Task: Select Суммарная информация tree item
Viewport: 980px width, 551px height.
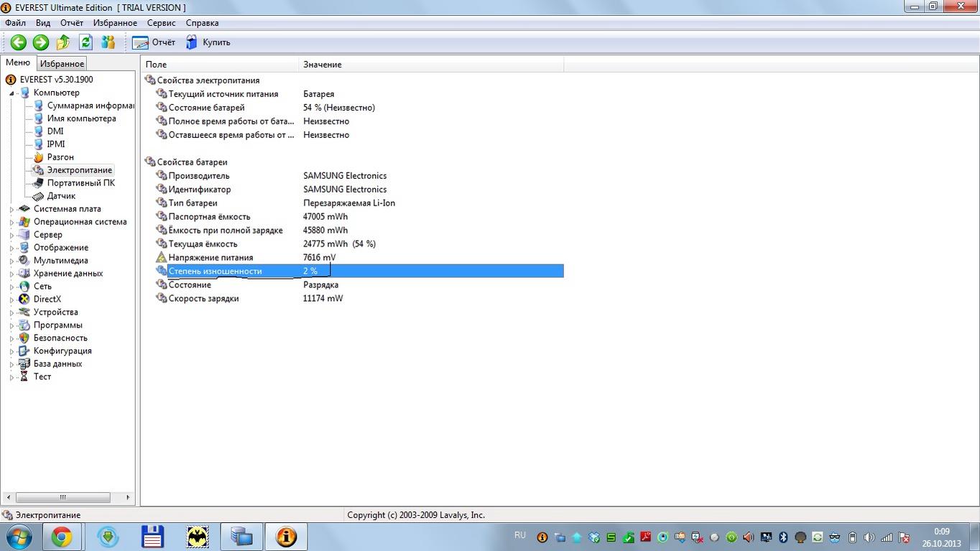Action: [x=91, y=106]
